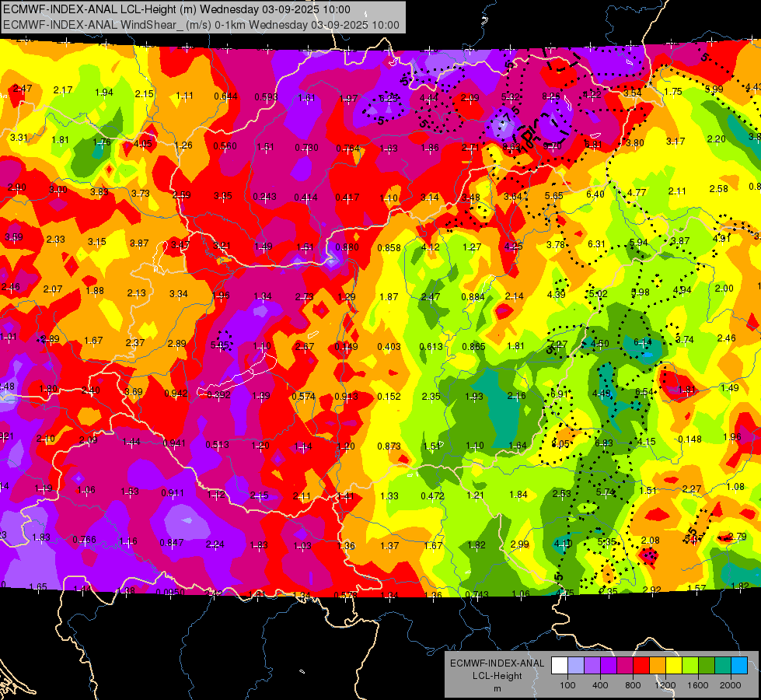Click the wind shear value 0.243
Image resolution: width=761 pixels, height=700 pixels.
[264, 196]
